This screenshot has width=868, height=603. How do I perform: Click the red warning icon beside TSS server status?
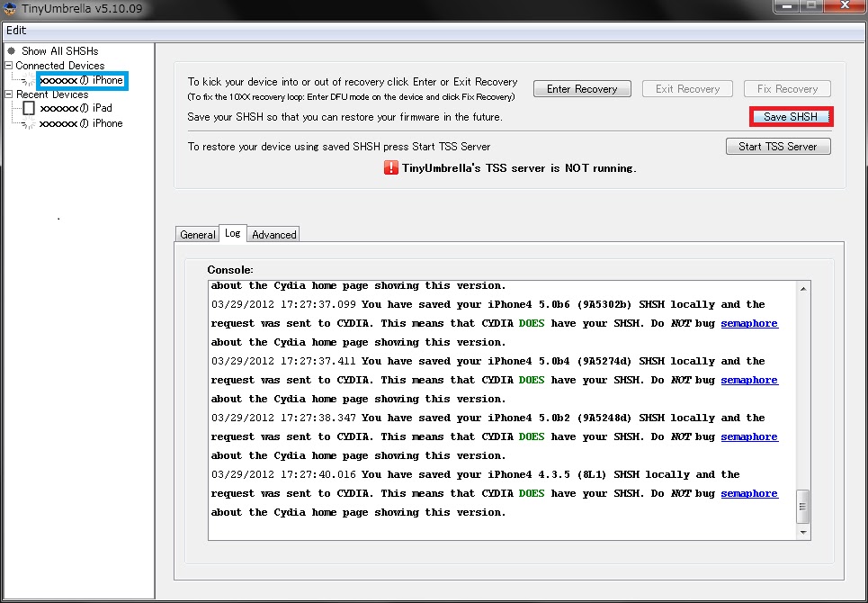coord(390,167)
